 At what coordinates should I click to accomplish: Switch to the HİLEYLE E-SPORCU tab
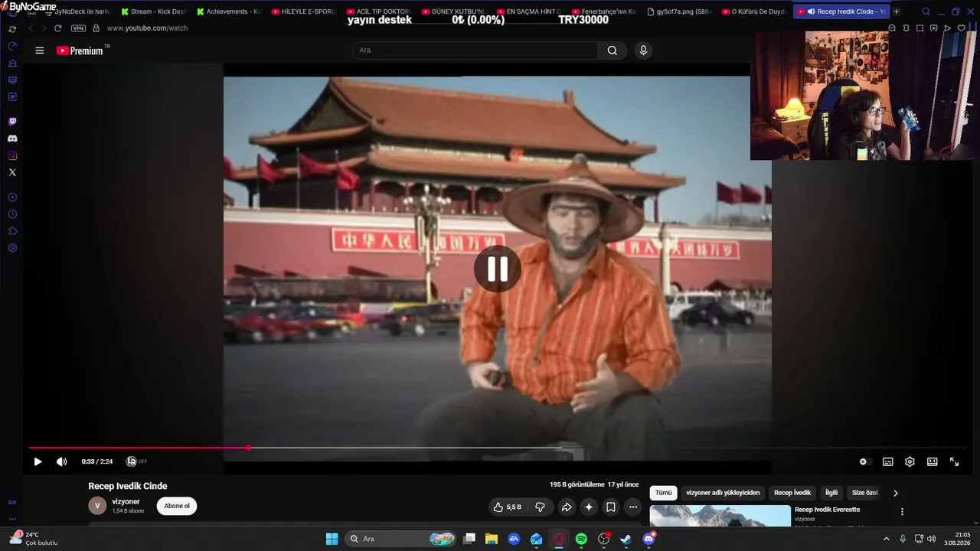pyautogui.click(x=303, y=11)
